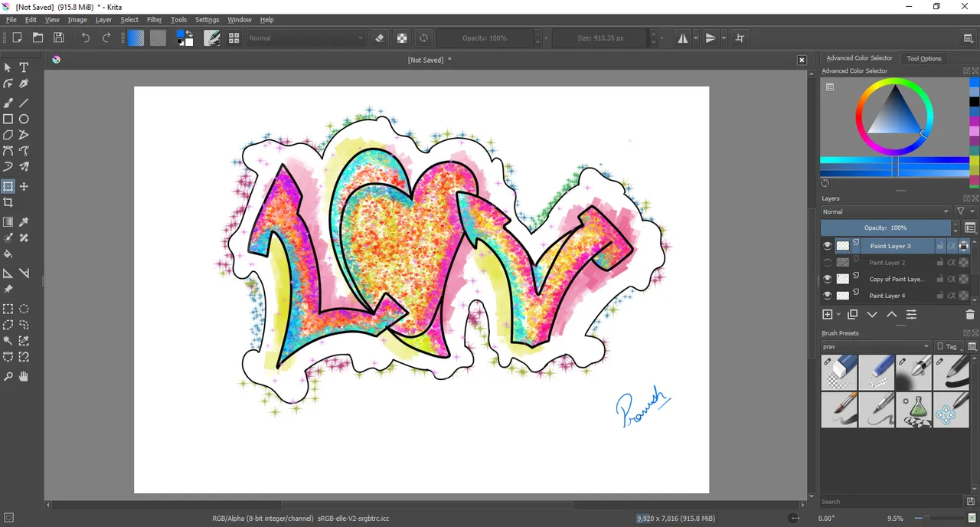Create a new document from toolbar
Viewport: 980px width, 527px height.
pos(17,38)
